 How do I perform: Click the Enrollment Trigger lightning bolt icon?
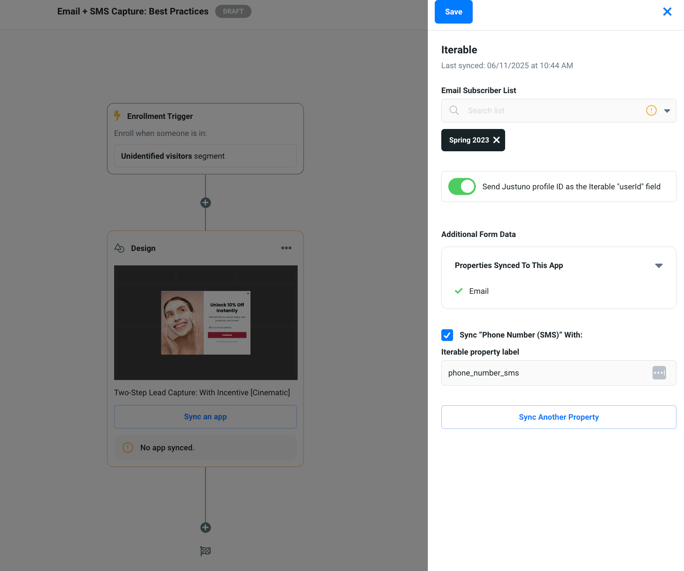[118, 116]
